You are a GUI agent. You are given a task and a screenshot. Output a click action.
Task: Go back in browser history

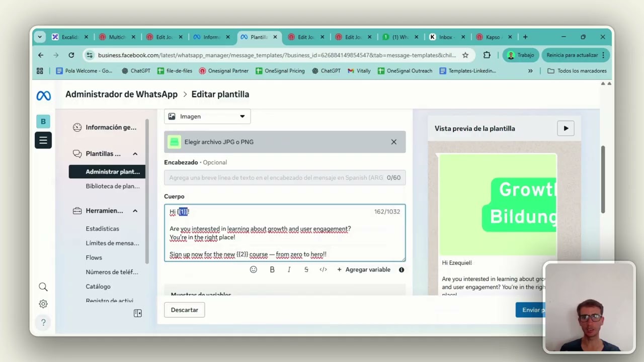41,55
